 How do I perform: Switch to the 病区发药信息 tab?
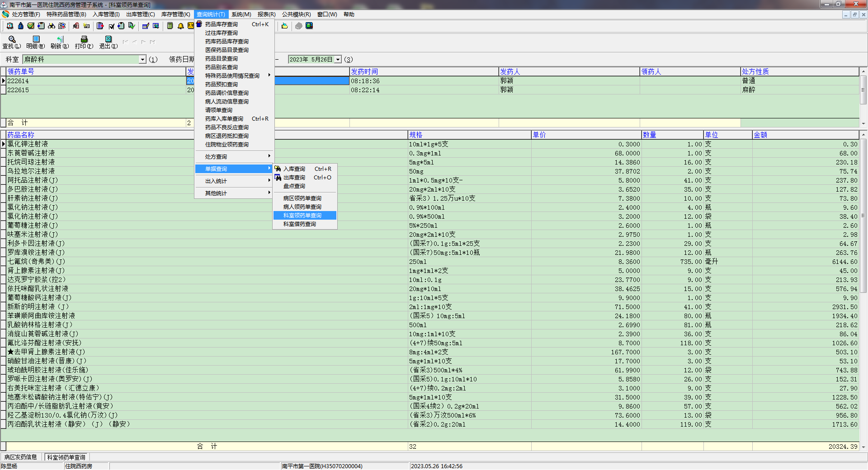click(x=21, y=457)
